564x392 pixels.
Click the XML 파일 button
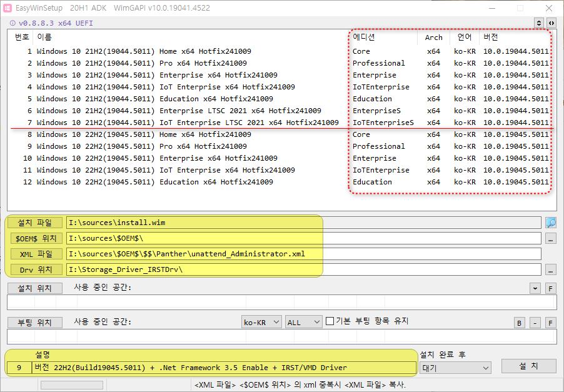36,254
